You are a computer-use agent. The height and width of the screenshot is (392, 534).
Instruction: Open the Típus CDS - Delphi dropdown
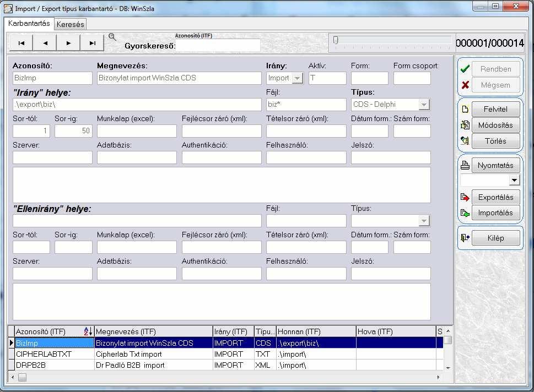point(424,105)
